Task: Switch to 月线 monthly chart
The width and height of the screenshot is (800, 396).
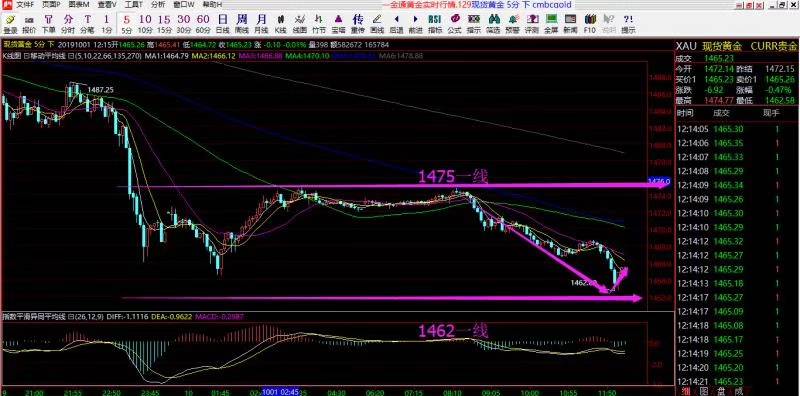Action: (261, 23)
